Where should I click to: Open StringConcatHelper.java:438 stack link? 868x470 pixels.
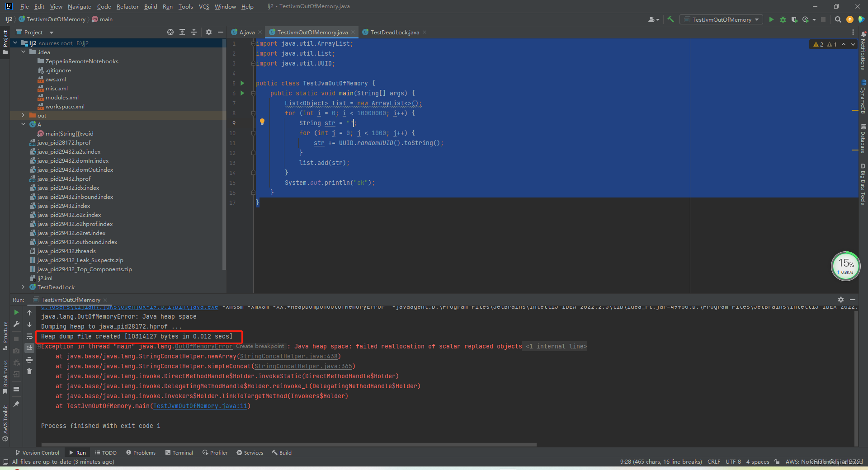click(289, 357)
